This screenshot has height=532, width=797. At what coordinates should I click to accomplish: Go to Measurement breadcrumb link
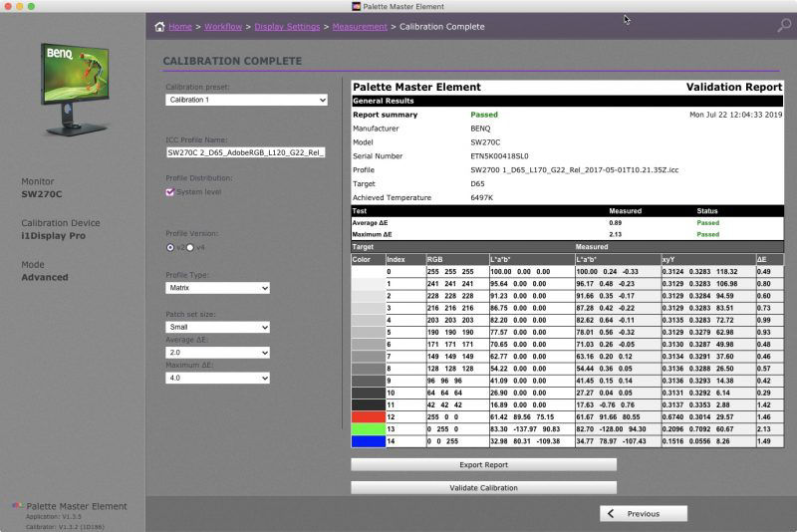360,27
